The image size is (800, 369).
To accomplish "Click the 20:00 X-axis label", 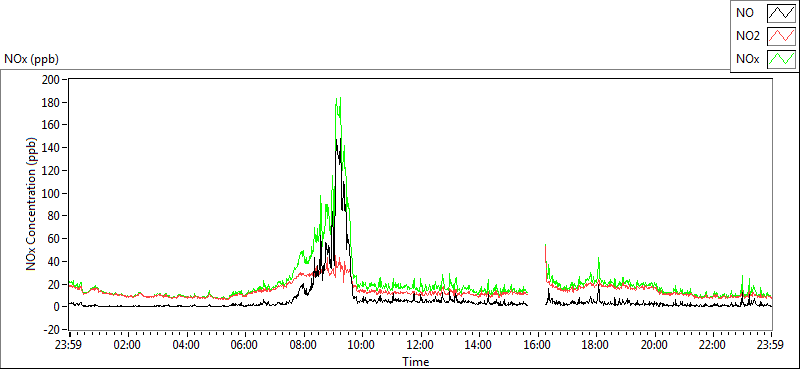I will pyautogui.click(x=655, y=345).
